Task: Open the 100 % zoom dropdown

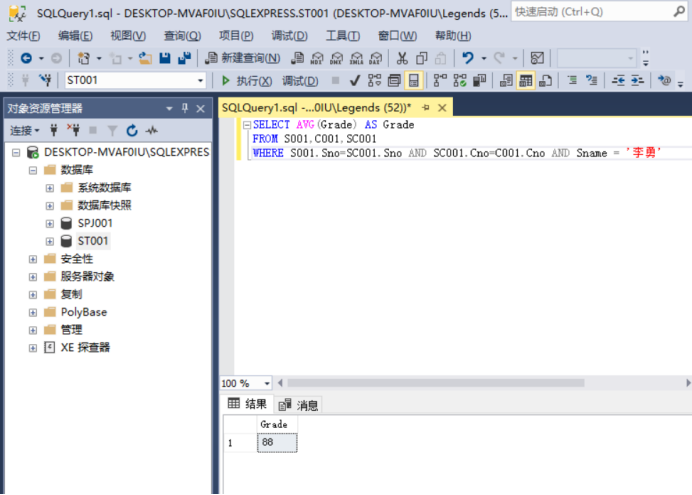Action: 267,383
